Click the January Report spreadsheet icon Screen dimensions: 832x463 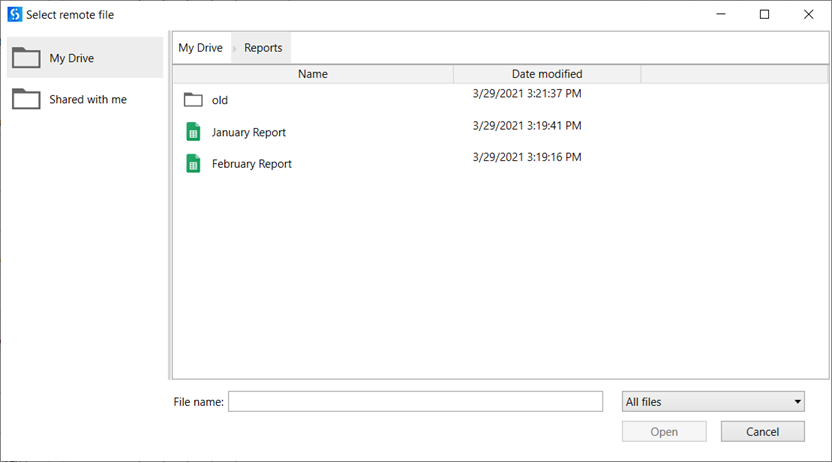(193, 132)
